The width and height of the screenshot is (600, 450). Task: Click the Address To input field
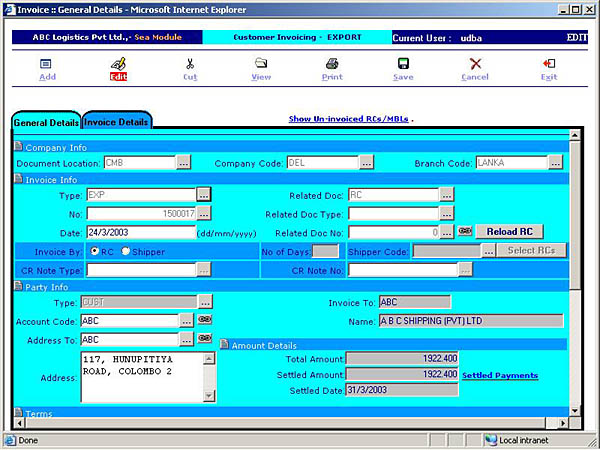tap(130, 339)
